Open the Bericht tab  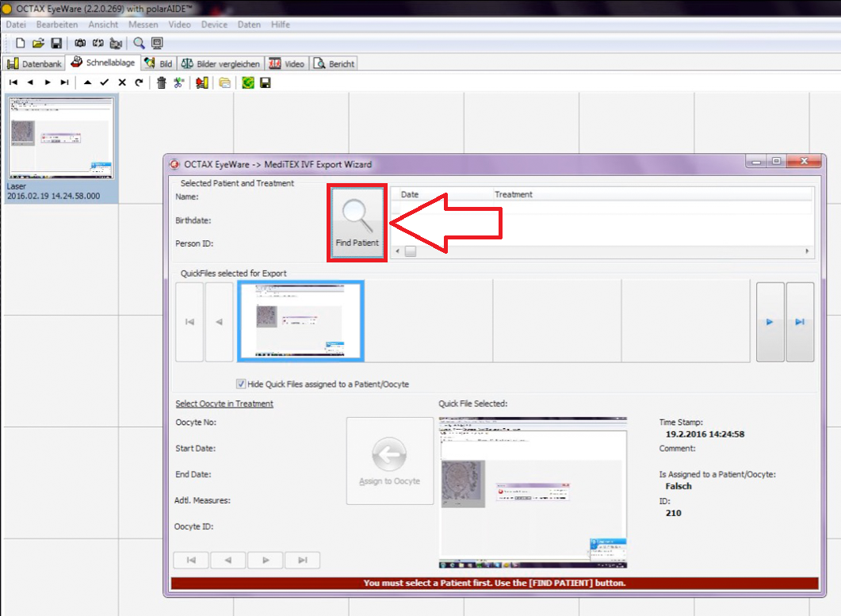334,63
